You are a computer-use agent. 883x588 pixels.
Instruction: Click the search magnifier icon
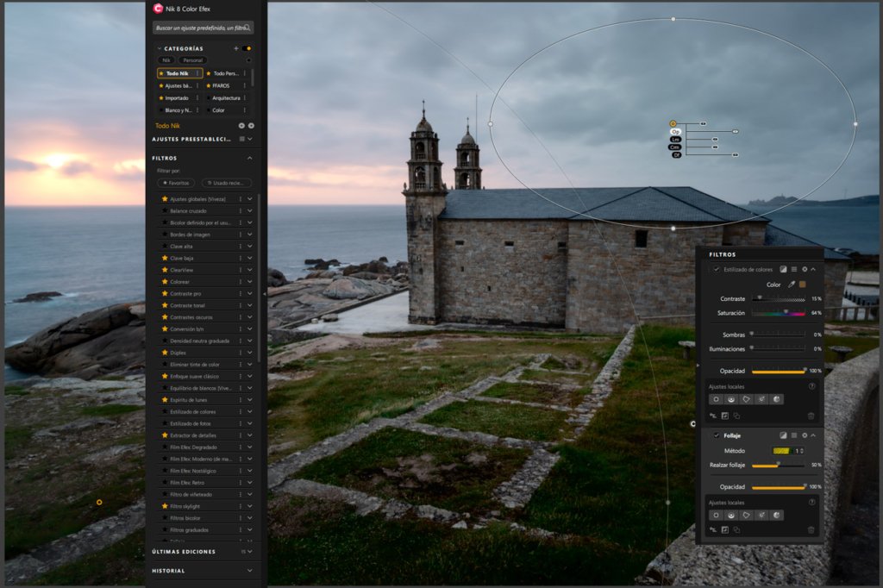click(247, 28)
